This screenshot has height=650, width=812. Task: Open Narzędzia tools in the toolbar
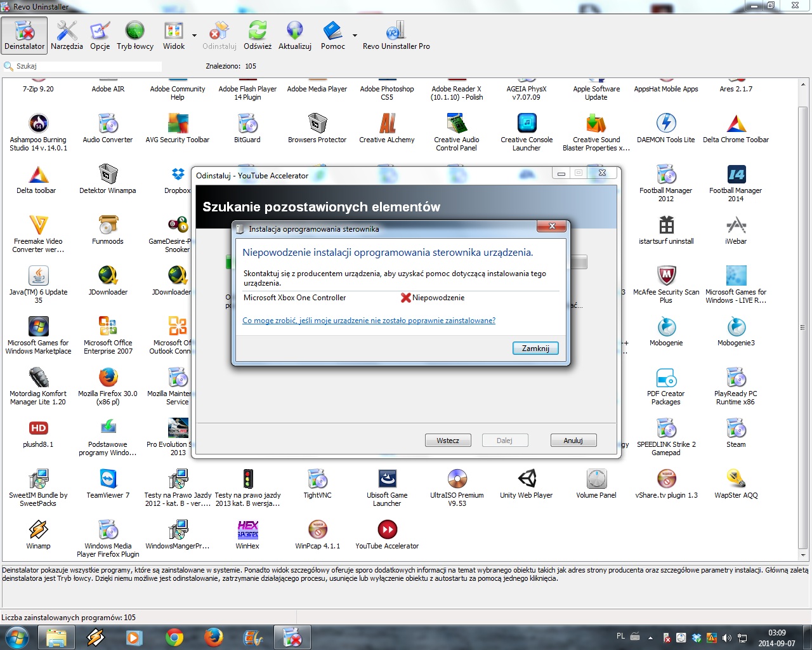(x=67, y=35)
